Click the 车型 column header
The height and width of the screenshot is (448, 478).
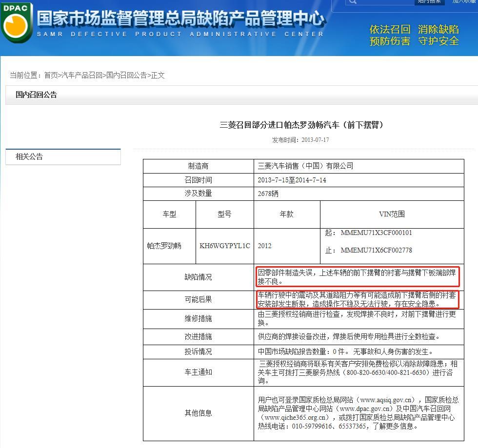(x=170, y=214)
